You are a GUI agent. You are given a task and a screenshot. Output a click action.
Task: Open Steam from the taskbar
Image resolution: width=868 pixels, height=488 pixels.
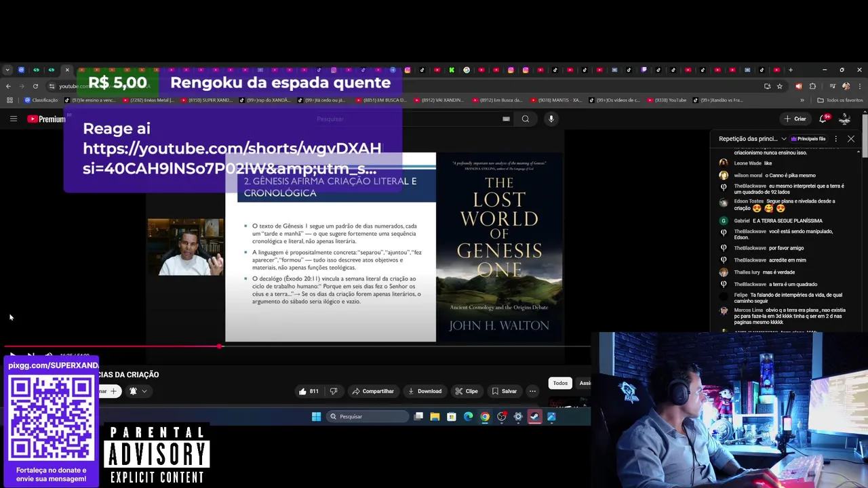(534, 417)
